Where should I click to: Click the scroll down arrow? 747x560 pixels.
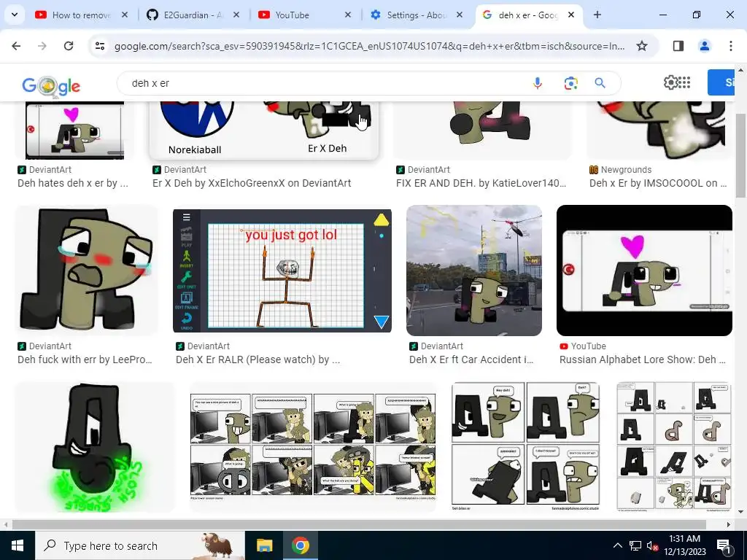(740, 513)
